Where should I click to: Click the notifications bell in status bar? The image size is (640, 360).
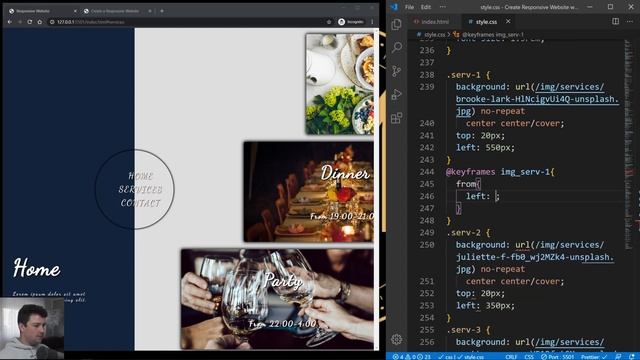(x=632, y=356)
